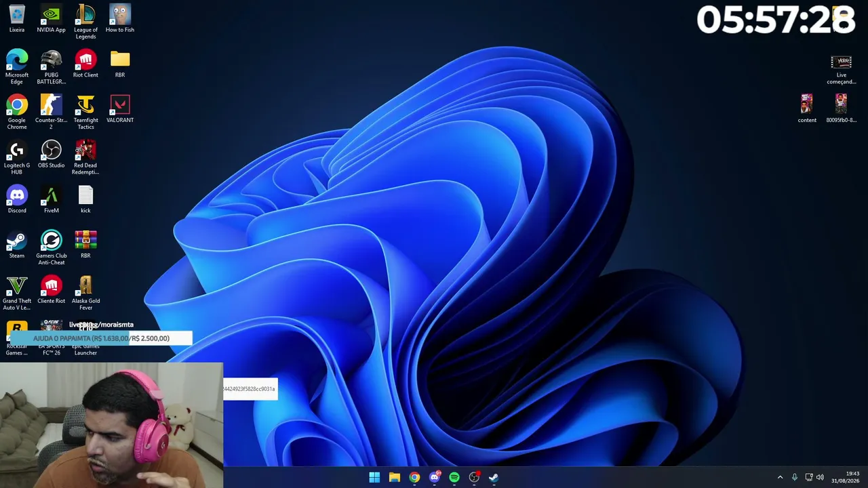The height and width of the screenshot is (488, 868).
Task: Select the Google Chrome desktop shortcut
Action: 17,112
